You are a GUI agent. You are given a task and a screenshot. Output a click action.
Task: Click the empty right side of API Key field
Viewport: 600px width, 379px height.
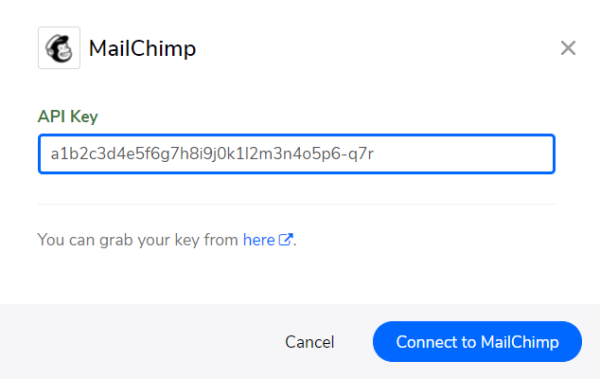(x=463, y=154)
